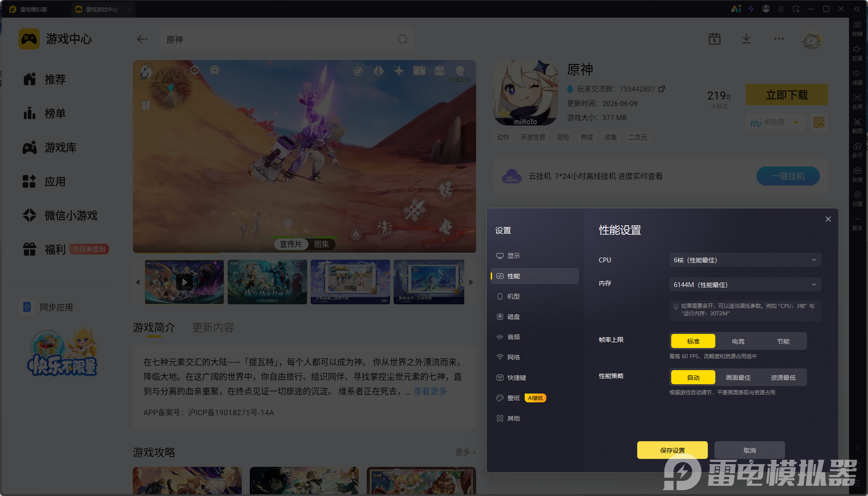Viewport: 868px width, 496px height.
Task: Click the 游戏中心 gamepad logo
Action: tap(29, 39)
